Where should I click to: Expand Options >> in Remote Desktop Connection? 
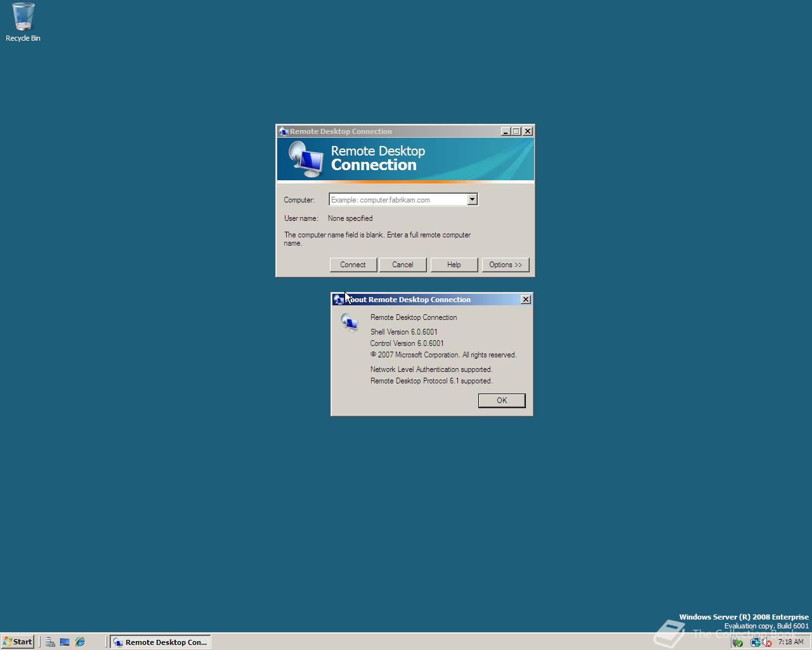(506, 265)
